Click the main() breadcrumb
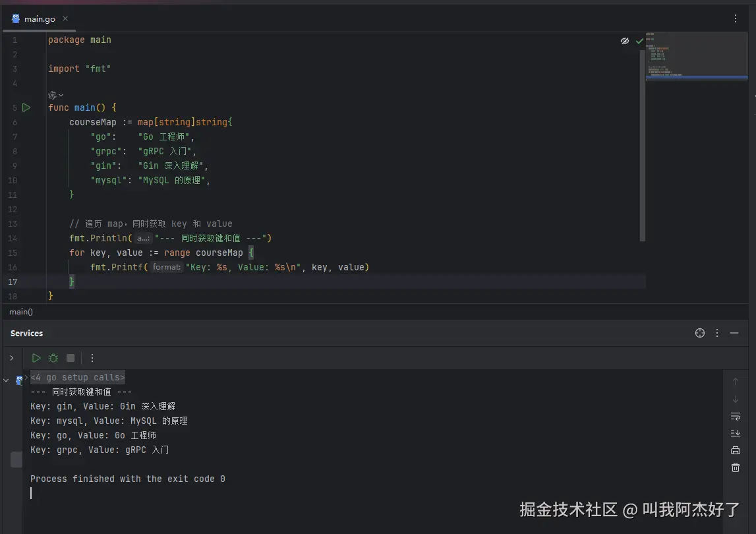Image resolution: width=756 pixels, height=534 pixels. click(x=21, y=312)
